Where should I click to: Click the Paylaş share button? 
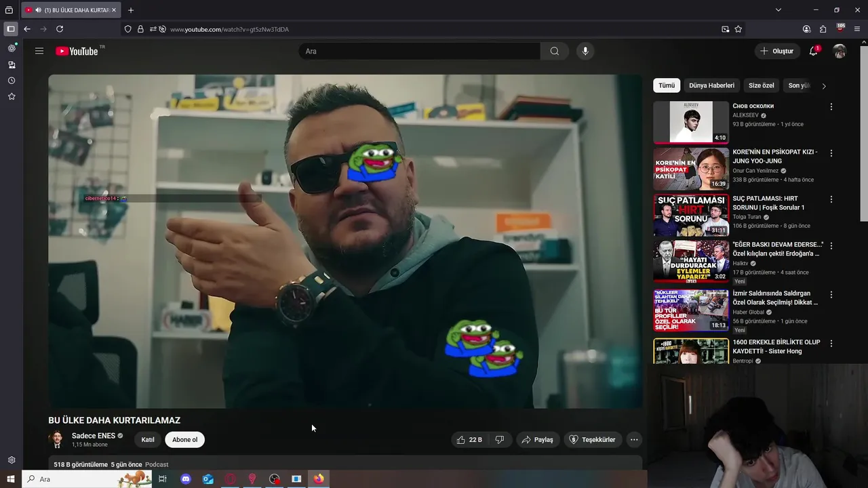[537, 440]
